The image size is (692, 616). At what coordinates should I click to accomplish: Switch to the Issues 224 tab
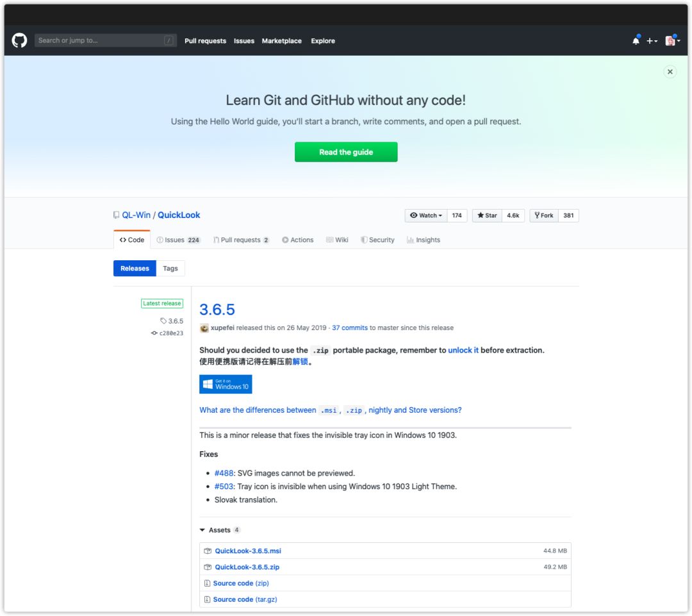click(178, 240)
